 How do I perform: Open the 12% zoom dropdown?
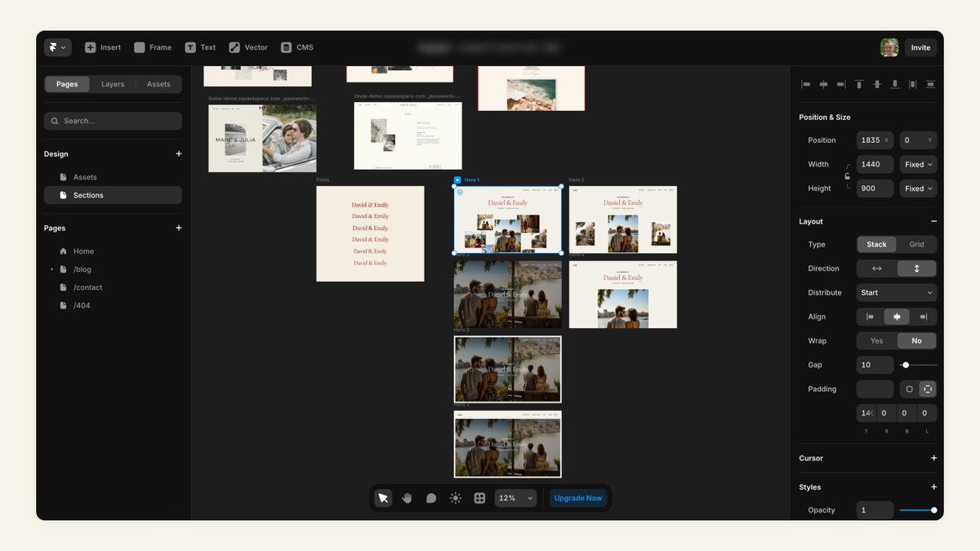(516, 498)
